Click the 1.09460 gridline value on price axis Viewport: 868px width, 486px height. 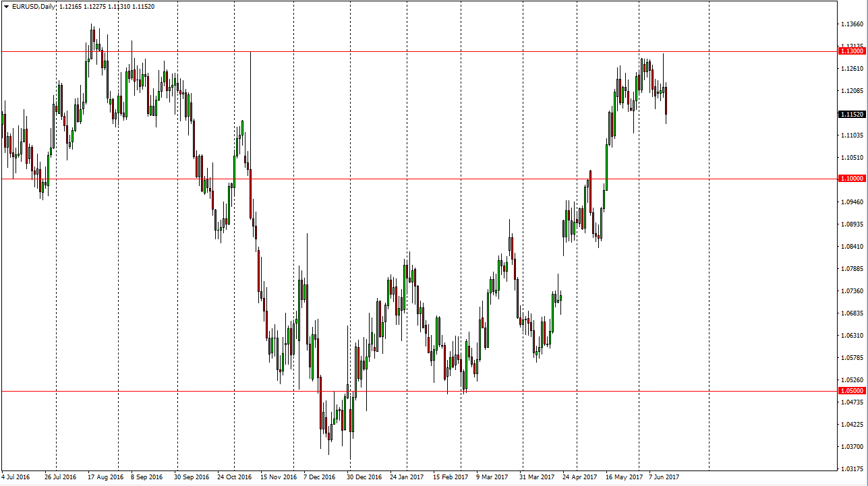click(852, 200)
